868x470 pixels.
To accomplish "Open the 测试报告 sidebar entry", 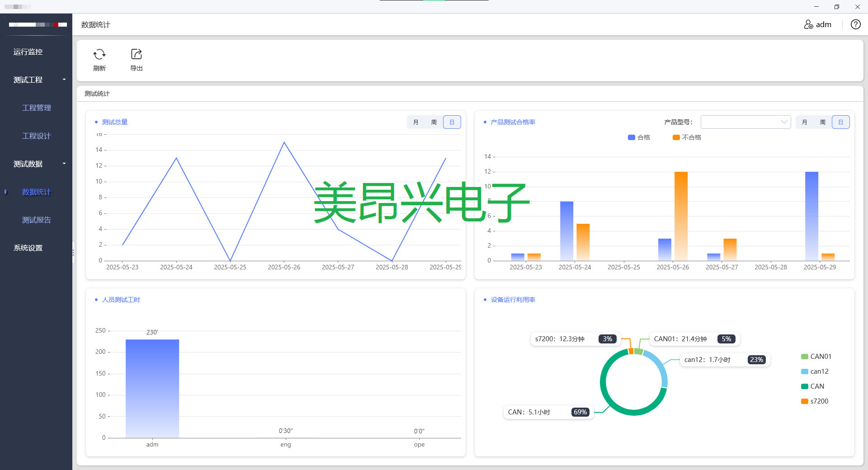I will [37, 220].
